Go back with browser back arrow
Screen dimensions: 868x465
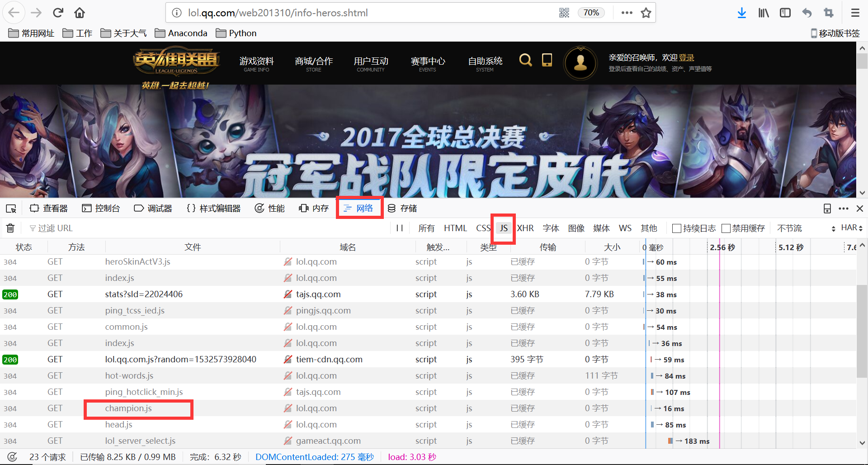pyautogui.click(x=14, y=13)
